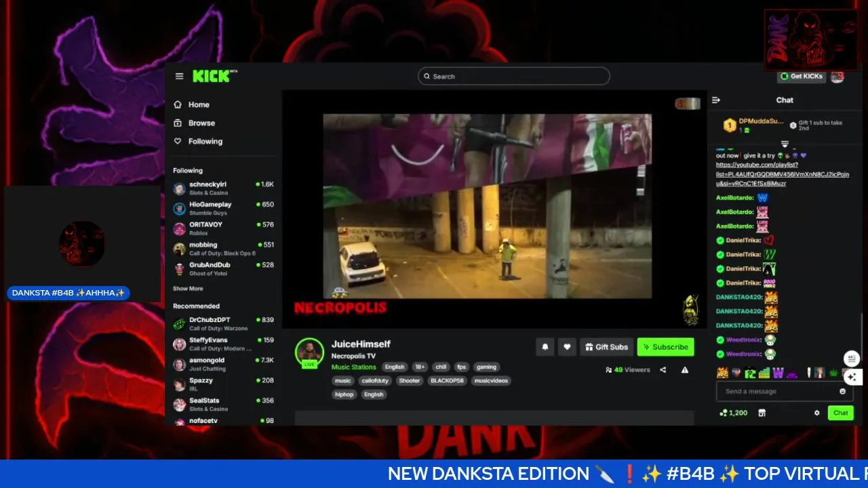Open the ORITAVOY channel

223,228
